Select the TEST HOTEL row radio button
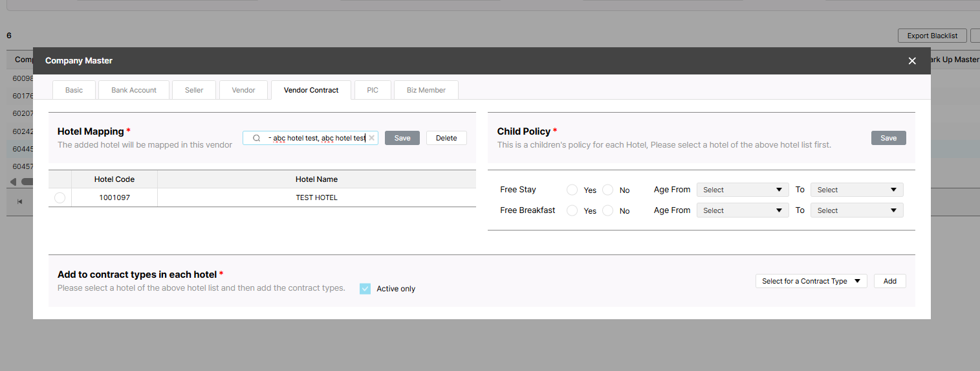Viewport: 980px width, 371px height. click(60, 198)
